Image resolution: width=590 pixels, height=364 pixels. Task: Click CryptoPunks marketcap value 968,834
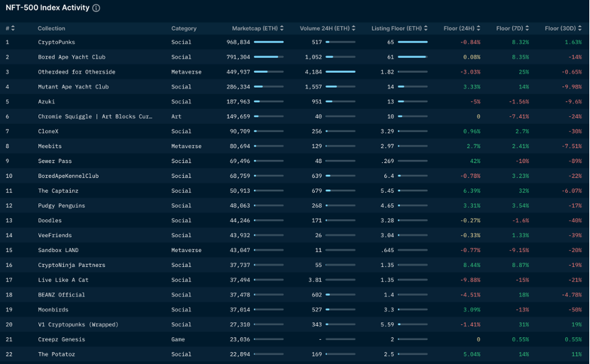click(238, 42)
